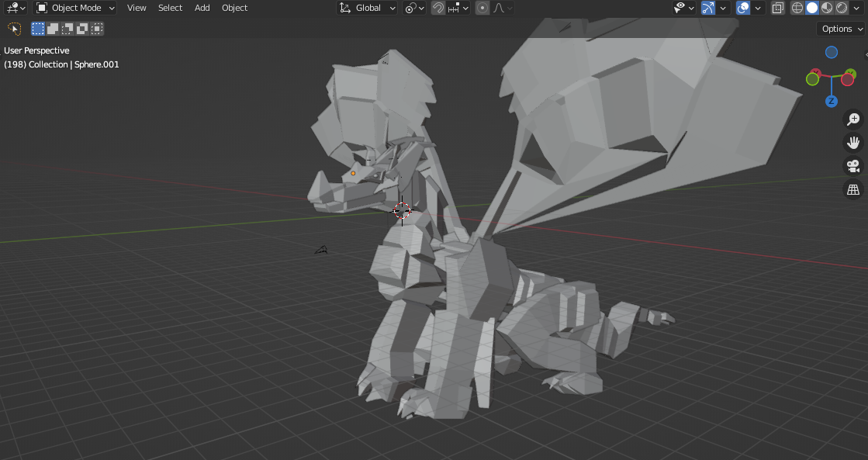Click the Select Box tool icon
Viewport: 868px width, 460px height.
(15, 29)
